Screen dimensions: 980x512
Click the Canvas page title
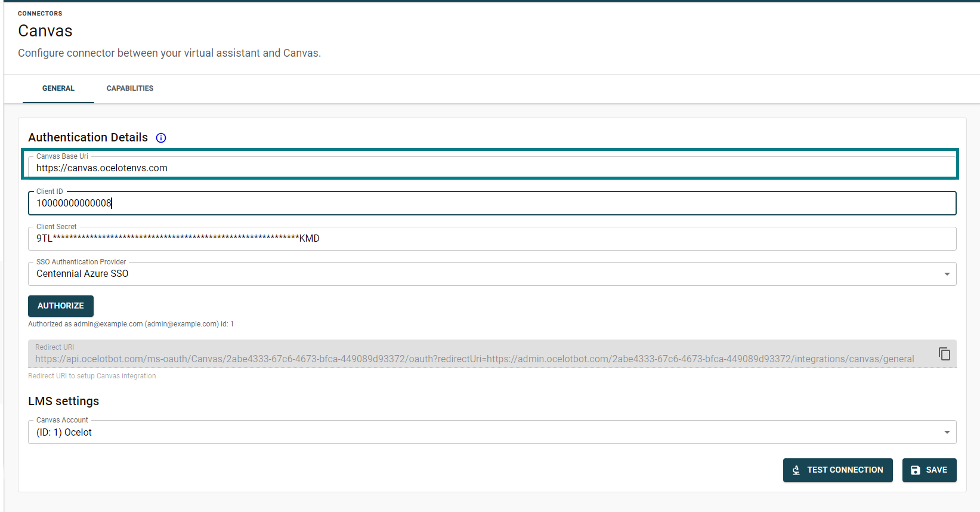pyautogui.click(x=45, y=31)
